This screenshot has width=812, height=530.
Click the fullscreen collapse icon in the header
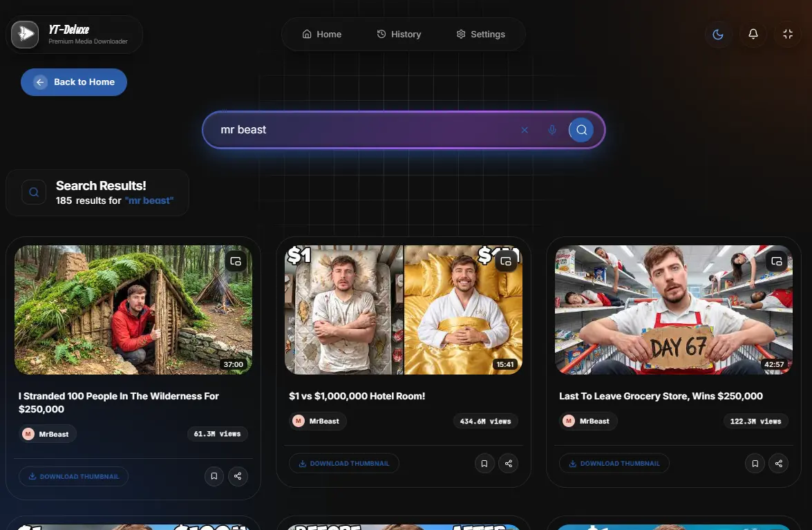tap(788, 34)
